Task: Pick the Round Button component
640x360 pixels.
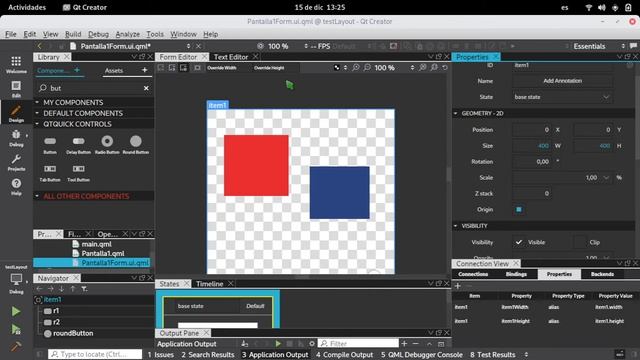Action: pyautogui.click(x=136, y=144)
